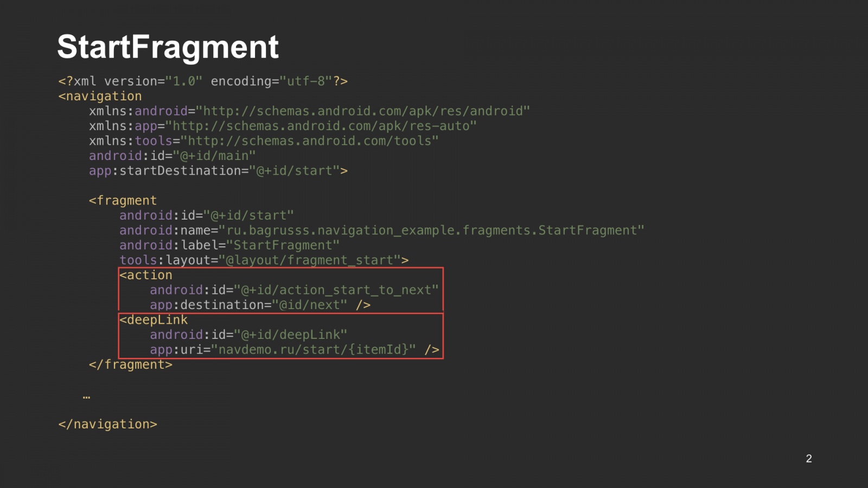Click the xmlns:tools namespace line
This screenshot has height=488, width=868.
[264, 141]
